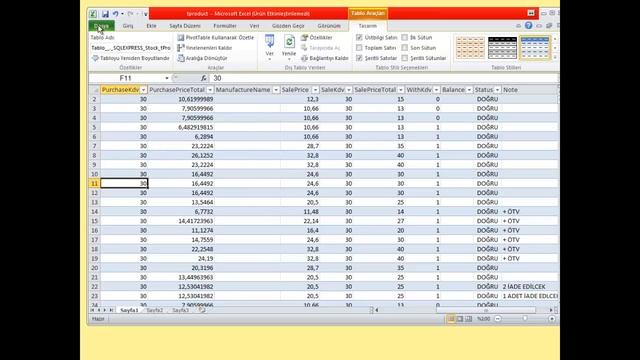Open the Sayfa3 worksheet tab

pos(180,310)
